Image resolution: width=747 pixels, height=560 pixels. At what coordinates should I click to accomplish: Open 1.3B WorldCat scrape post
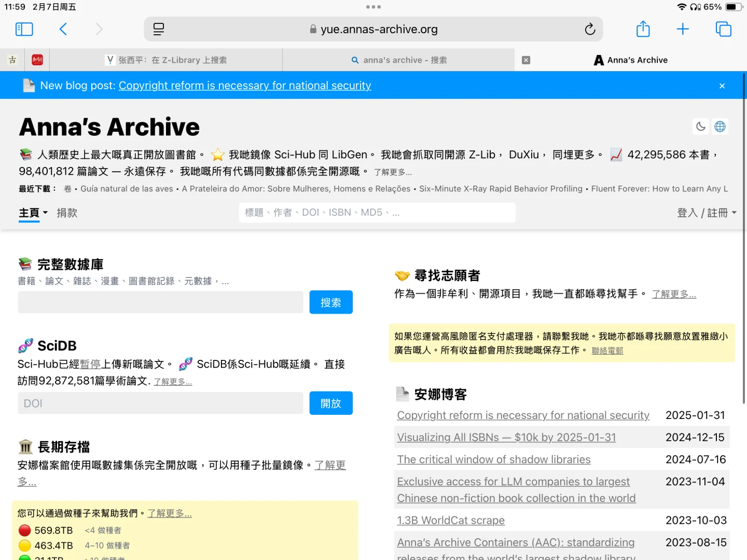point(451,521)
